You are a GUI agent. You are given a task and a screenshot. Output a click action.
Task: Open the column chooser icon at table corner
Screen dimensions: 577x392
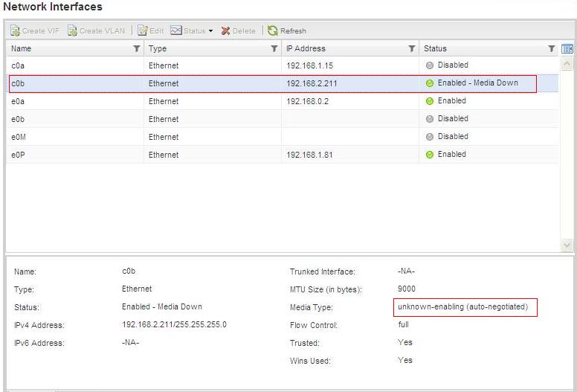coord(568,49)
